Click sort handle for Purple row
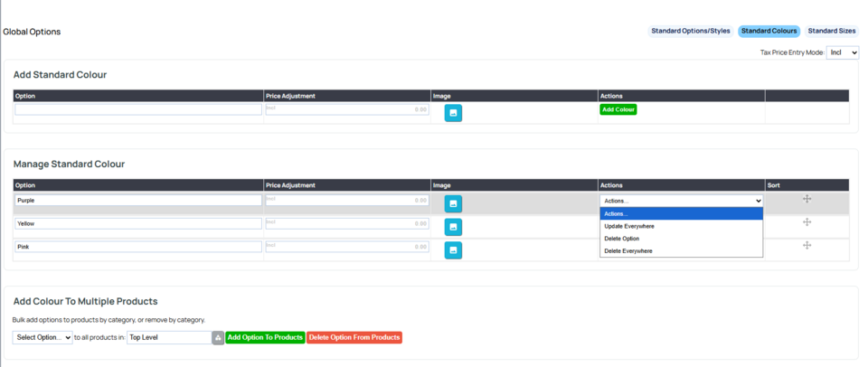 [807, 199]
